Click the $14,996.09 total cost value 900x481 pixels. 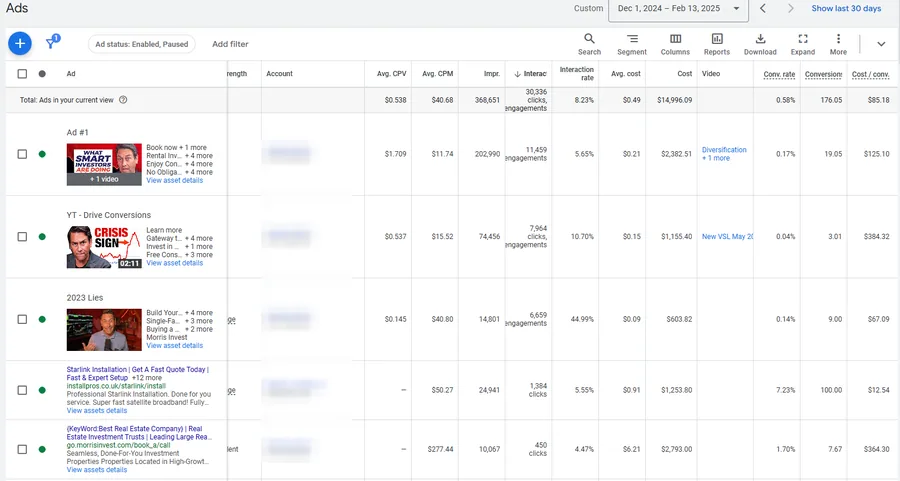674,100
